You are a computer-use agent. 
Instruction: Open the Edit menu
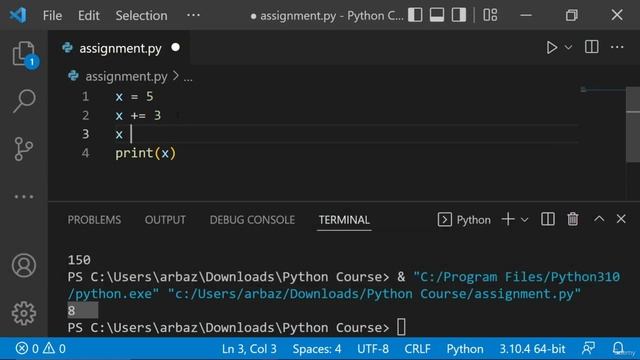point(89,16)
